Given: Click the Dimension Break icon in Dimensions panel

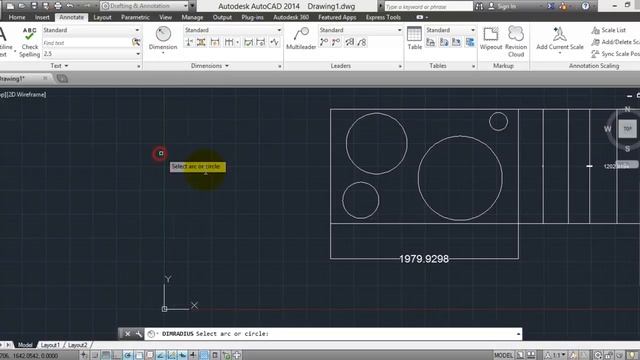Looking at the screenshot, I should tap(189, 42).
